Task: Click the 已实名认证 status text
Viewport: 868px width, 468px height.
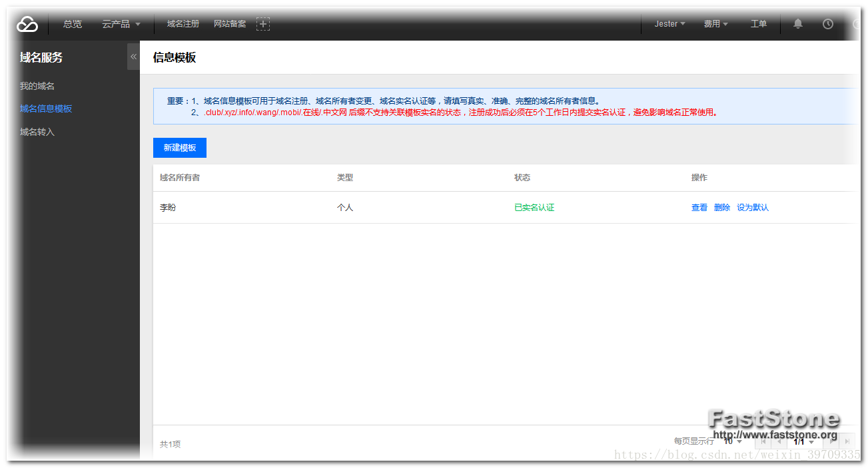Action: point(534,208)
